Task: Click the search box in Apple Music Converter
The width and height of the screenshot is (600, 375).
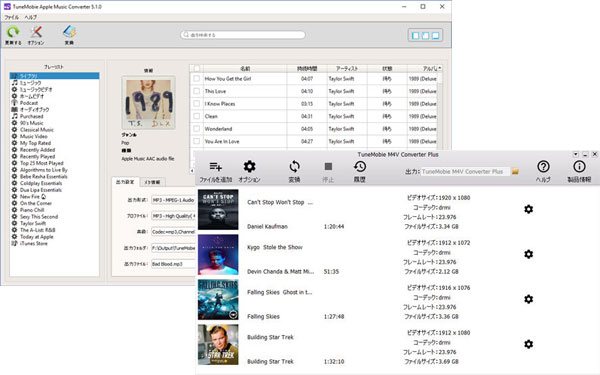Action: coord(243,35)
